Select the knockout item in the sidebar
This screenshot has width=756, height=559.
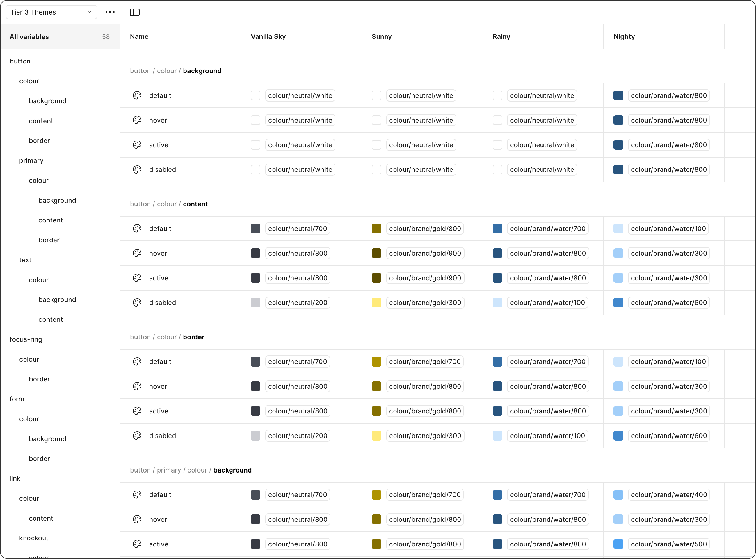pyautogui.click(x=34, y=538)
